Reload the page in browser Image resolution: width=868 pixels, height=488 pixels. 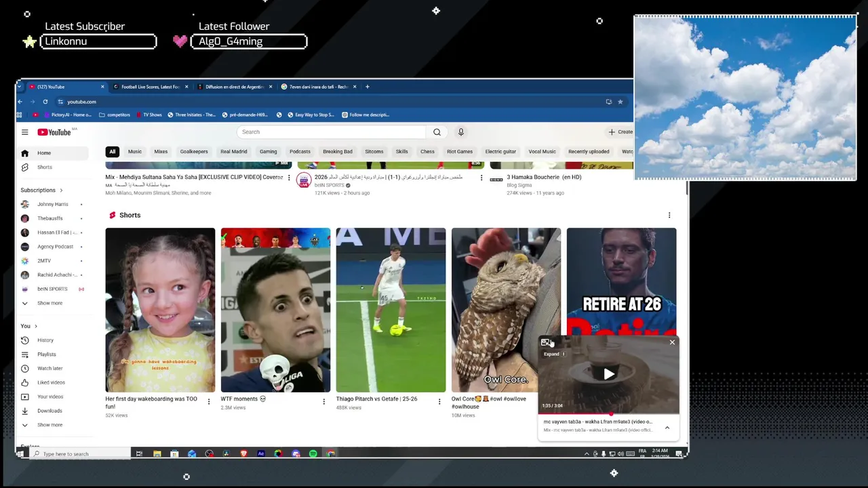coord(45,102)
